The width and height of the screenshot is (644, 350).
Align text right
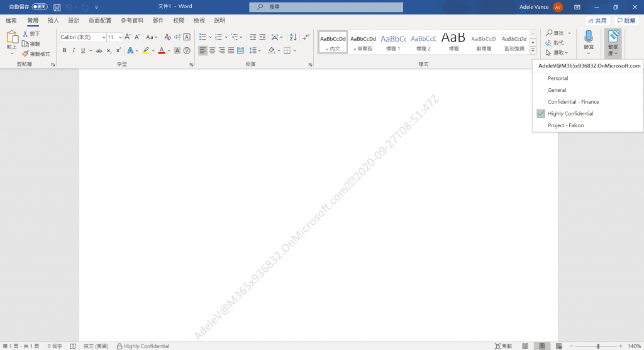pos(221,50)
